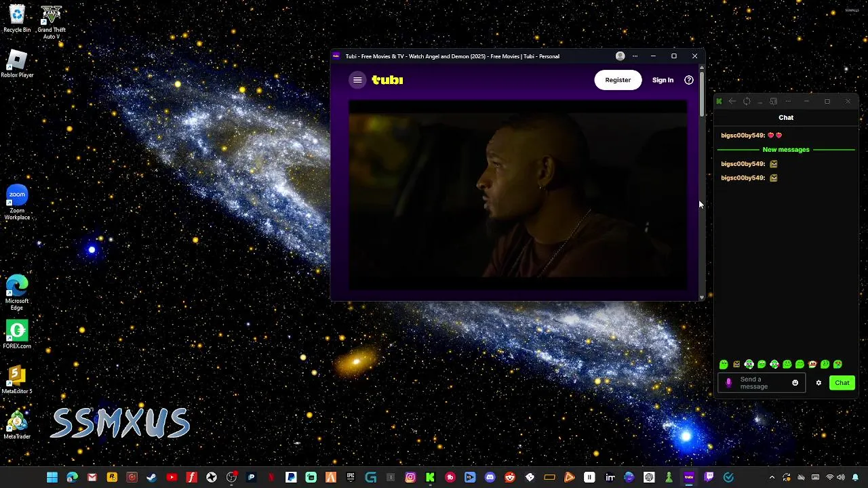
Task: Click the Tubi logo
Action: (x=387, y=80)
